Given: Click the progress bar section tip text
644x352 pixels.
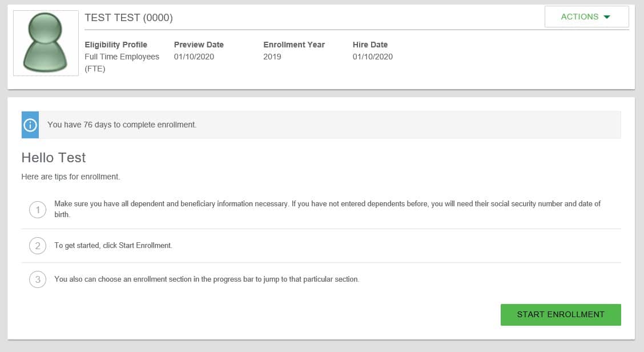Looking at the screenshot, I should [207, 279].
